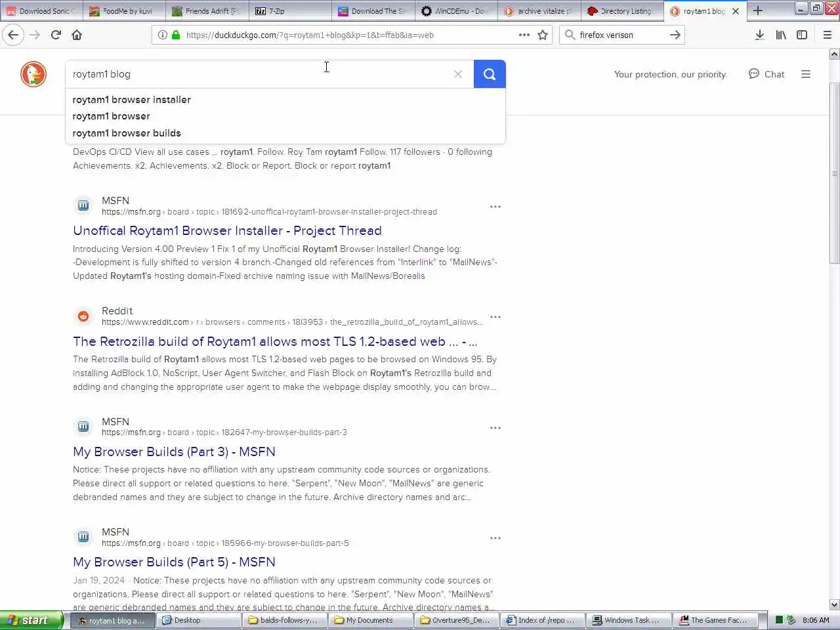Open more options for My Browser Builds Part 5
The height and width of the screenshot is (630, 840).
pyautogui.click(x=495, y=538)
